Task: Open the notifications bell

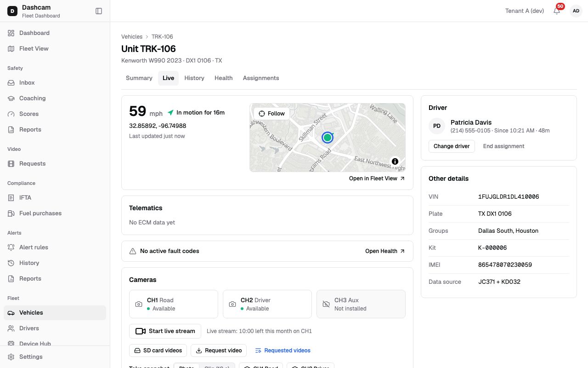Action: click(557, 11)
